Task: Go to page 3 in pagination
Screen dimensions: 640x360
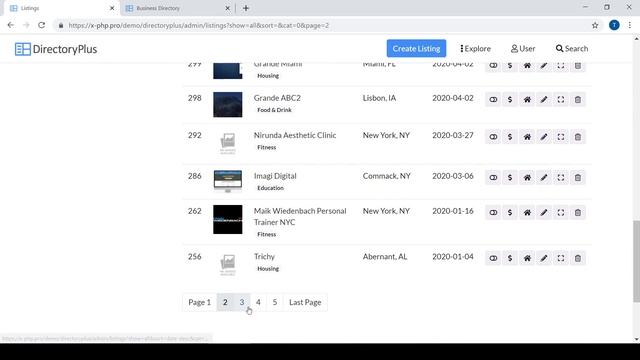Action: coord(242,302)
